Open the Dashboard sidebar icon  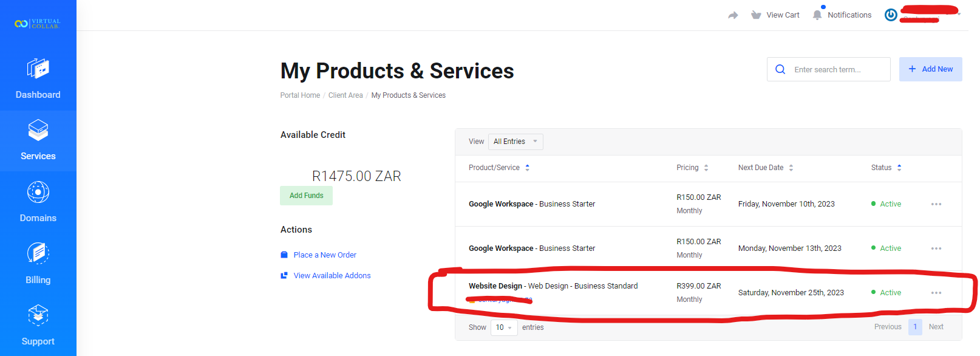coord(38,68)
